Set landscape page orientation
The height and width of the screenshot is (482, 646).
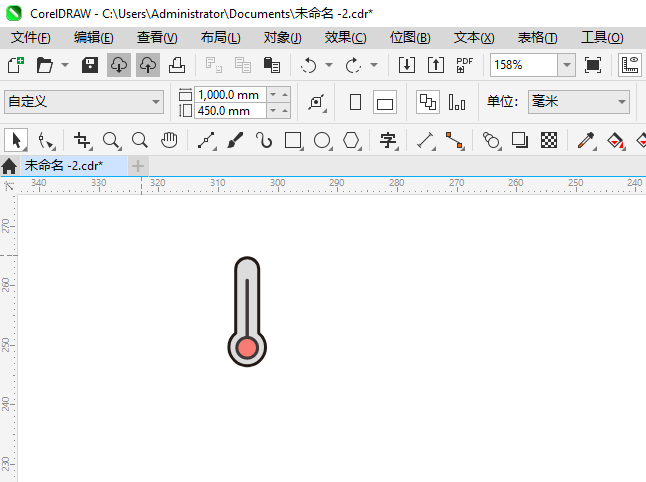[385, 102]
